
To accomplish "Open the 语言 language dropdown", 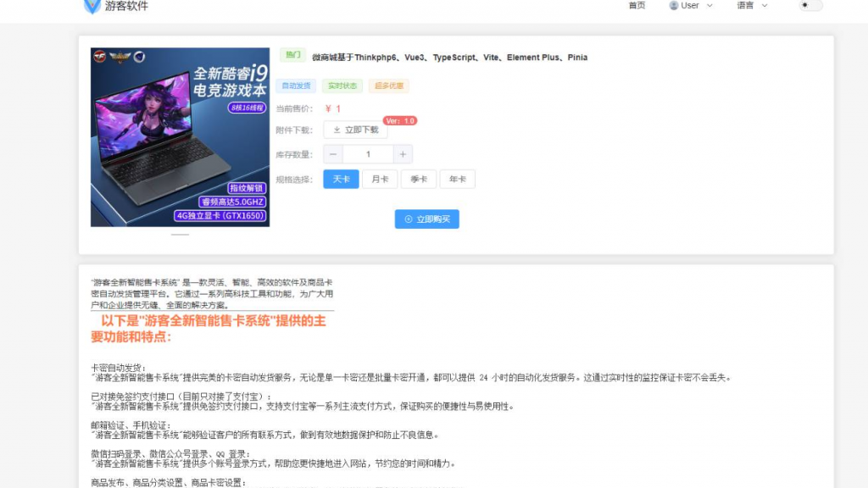I will coord(753,5).
